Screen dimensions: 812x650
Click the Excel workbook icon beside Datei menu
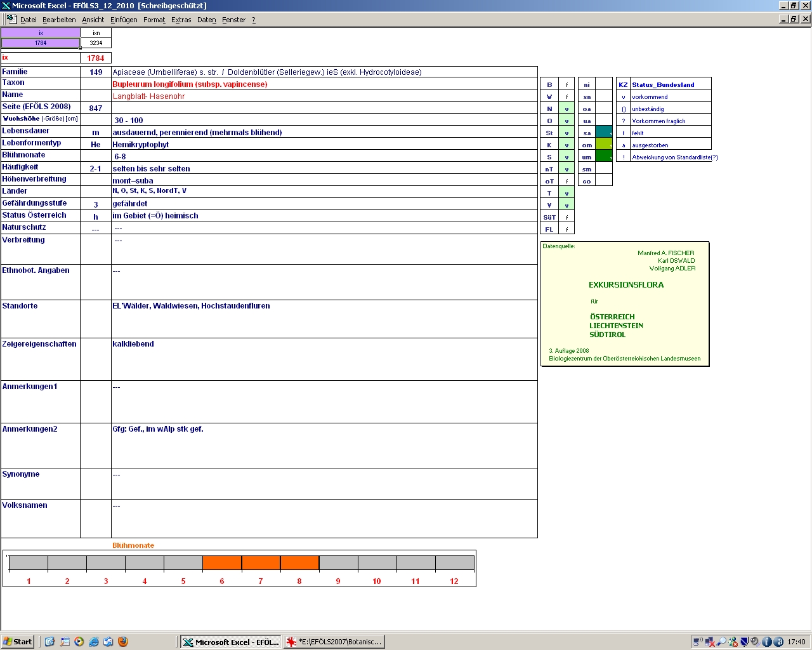point(11,19)
